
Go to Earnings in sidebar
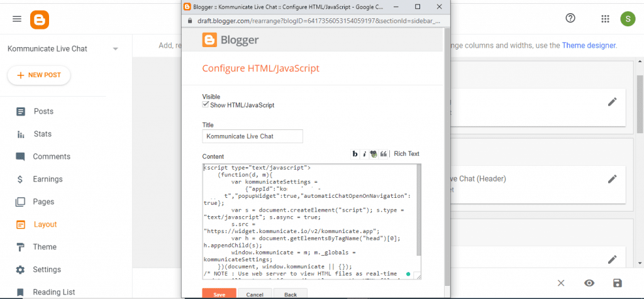pyautogui.click(x=48, y=179)
